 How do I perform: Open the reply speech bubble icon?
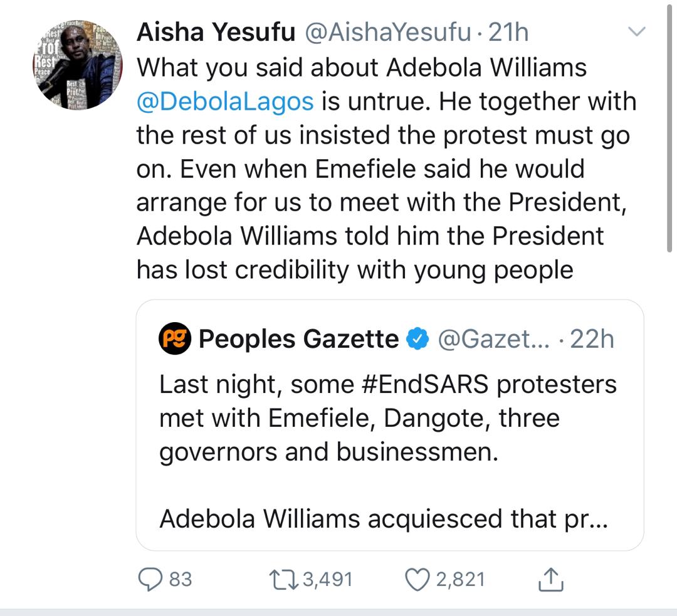pos(149,579)
